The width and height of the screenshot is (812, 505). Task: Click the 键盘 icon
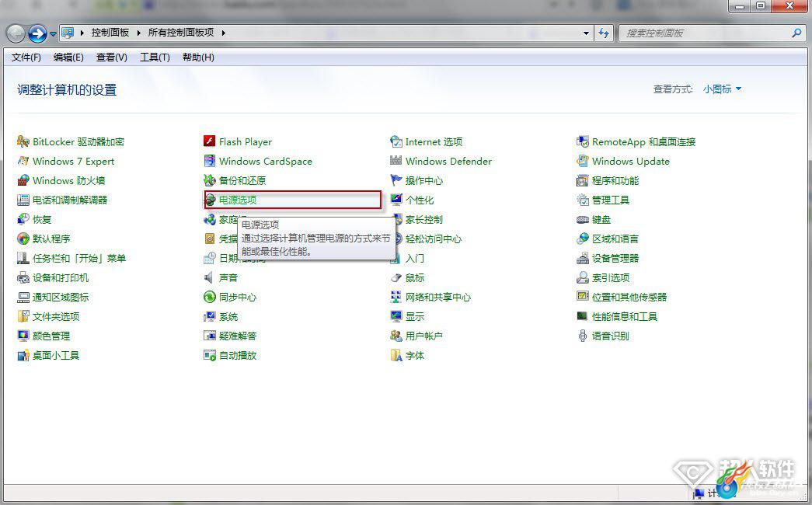[x=582, y=219]
